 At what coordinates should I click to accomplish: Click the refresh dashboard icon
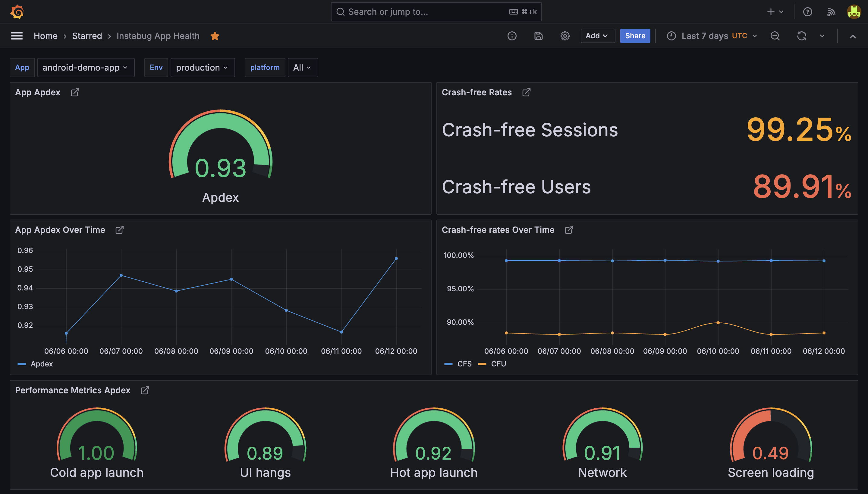coord(802,36)
